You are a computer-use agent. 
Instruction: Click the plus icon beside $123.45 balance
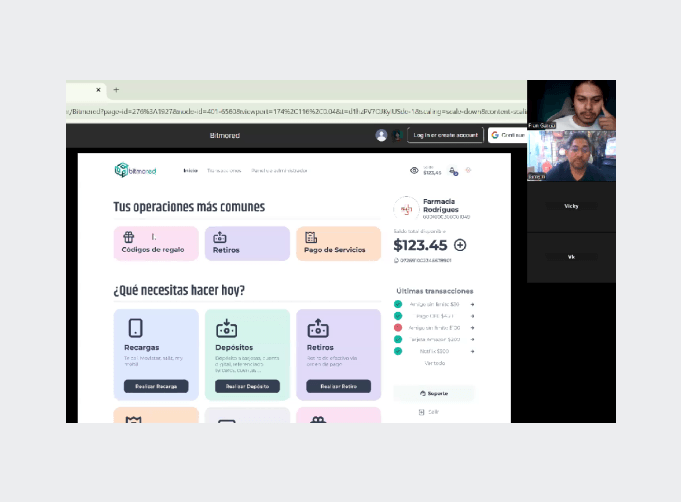(460, 244)
